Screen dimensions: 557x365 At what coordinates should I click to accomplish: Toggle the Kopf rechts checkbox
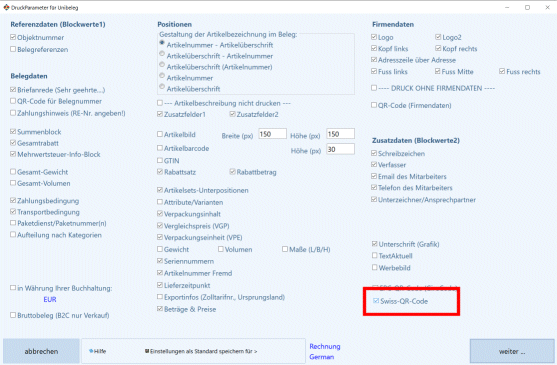point(438,48)
